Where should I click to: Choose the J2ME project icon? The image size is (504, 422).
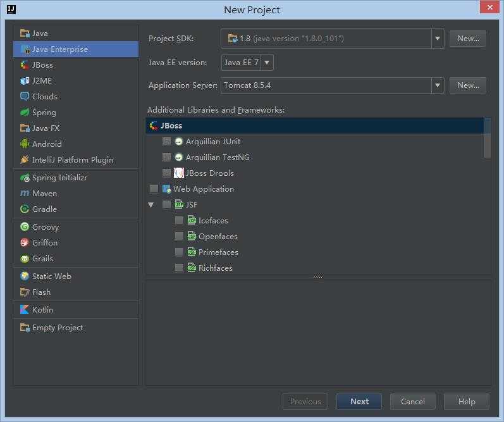pyautogui.click(x=25, y=81)
